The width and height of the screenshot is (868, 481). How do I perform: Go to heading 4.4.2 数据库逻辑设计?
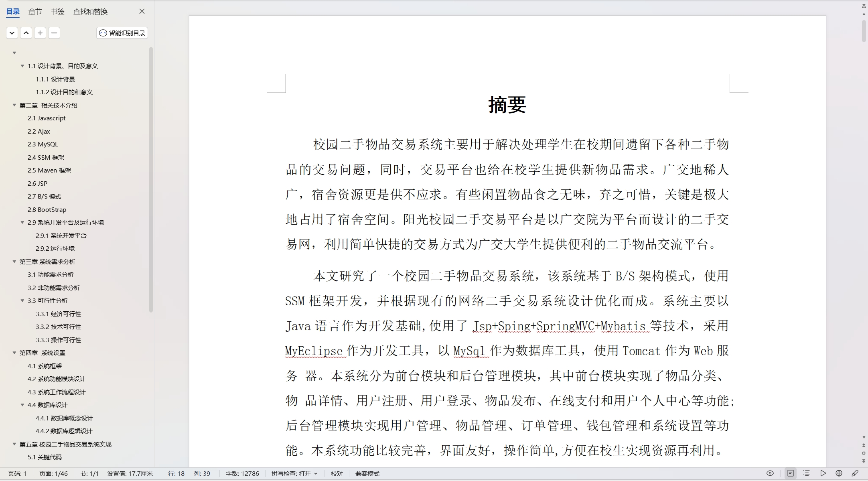click(x=64, y=431)
